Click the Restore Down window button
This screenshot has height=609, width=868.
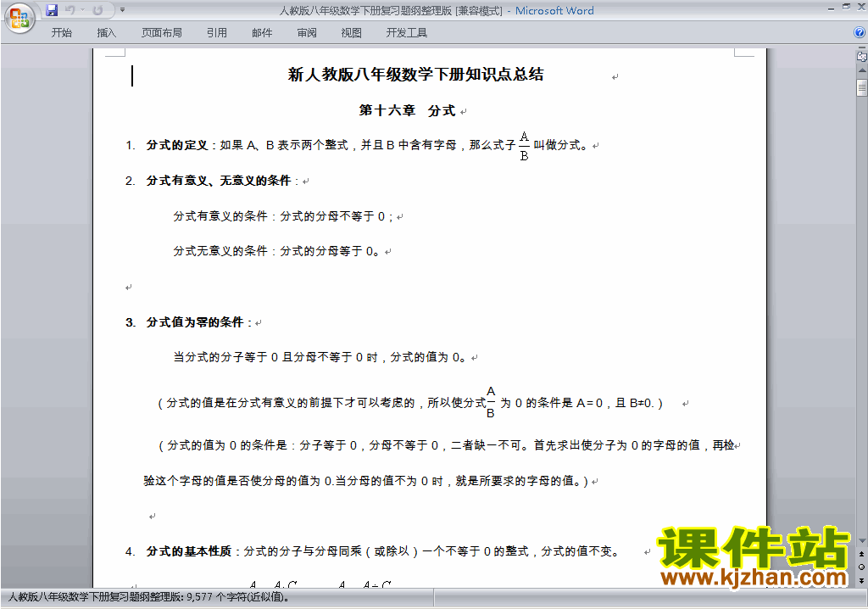click(x=846, y=7)
